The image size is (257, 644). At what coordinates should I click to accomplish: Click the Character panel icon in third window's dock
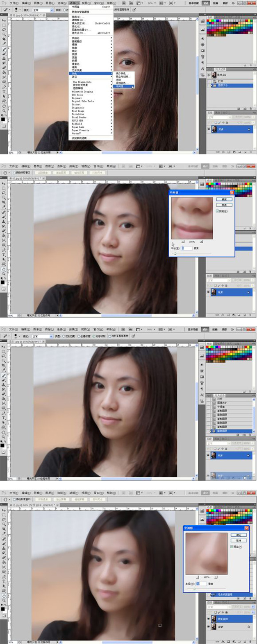click(x=202, y=395)
